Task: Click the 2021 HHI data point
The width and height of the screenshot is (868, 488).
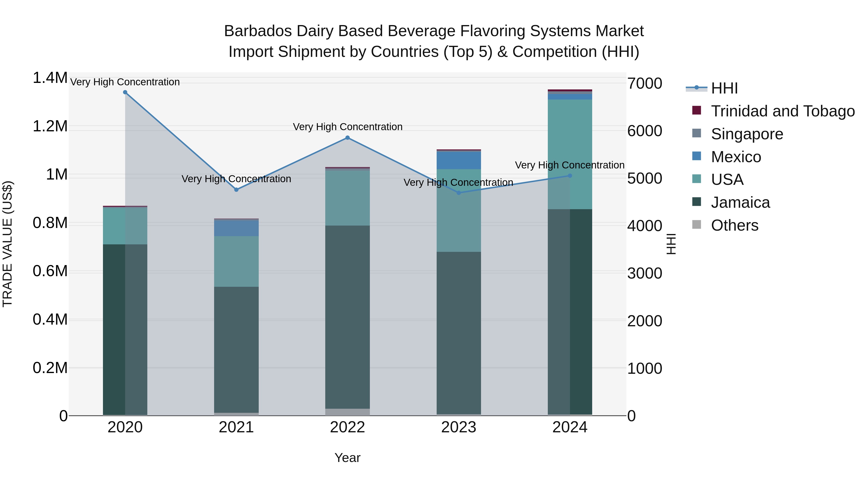Action: (236, 190)
